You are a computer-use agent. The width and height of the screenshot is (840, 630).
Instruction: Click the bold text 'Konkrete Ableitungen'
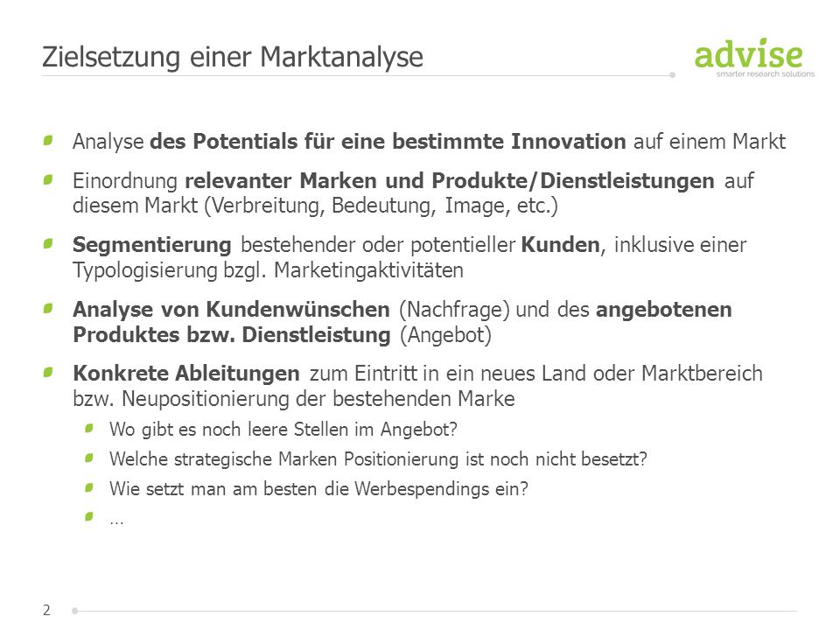click(186, 373)
